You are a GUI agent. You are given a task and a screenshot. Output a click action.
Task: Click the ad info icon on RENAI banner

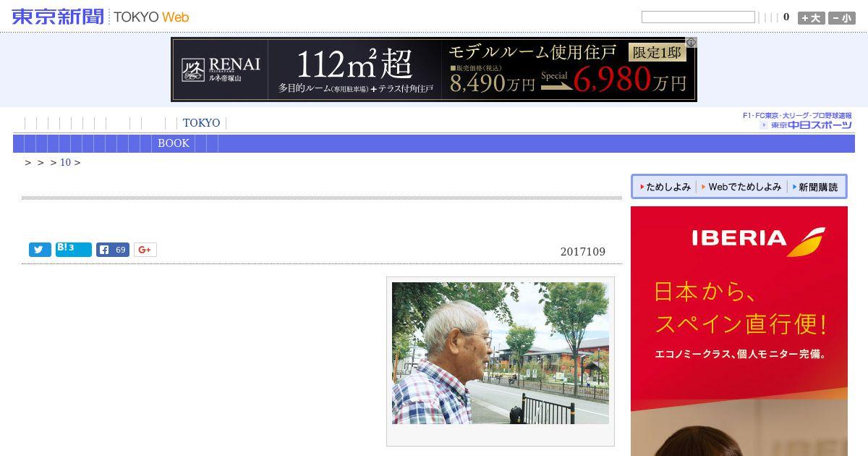(692, 43)
